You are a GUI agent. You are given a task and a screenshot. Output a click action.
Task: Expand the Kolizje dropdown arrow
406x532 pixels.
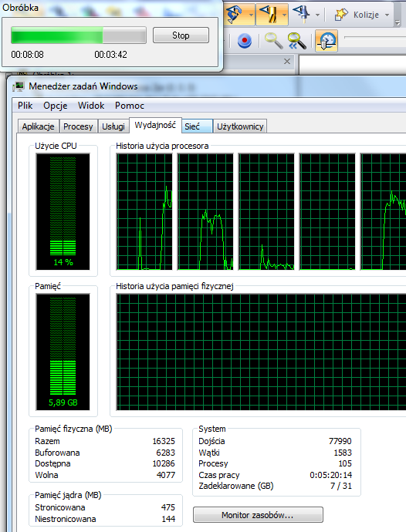(387, 15)
